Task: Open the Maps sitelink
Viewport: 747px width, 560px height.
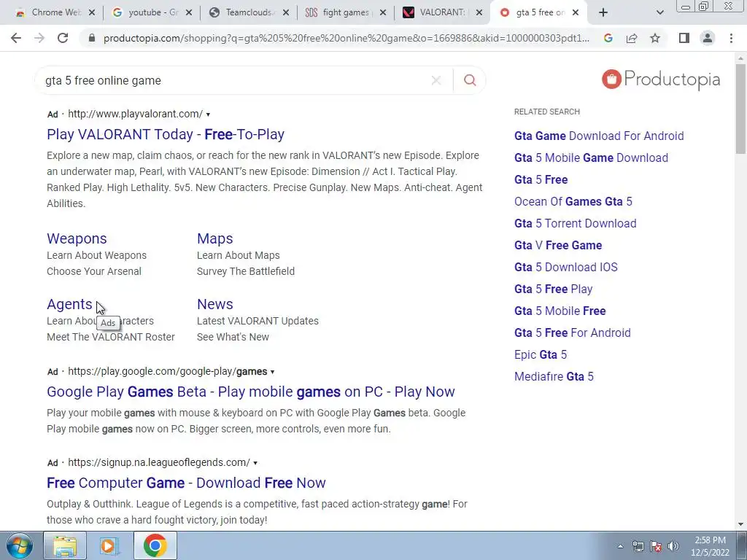Action: pyautogui.click(x=215, y=238)
